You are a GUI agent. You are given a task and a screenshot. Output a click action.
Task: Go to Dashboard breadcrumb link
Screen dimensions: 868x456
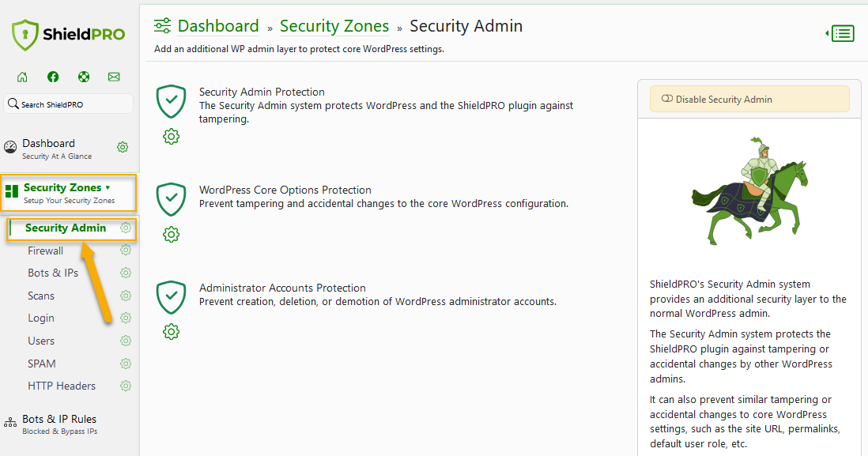pyautogui.click(x=217, y=26)
